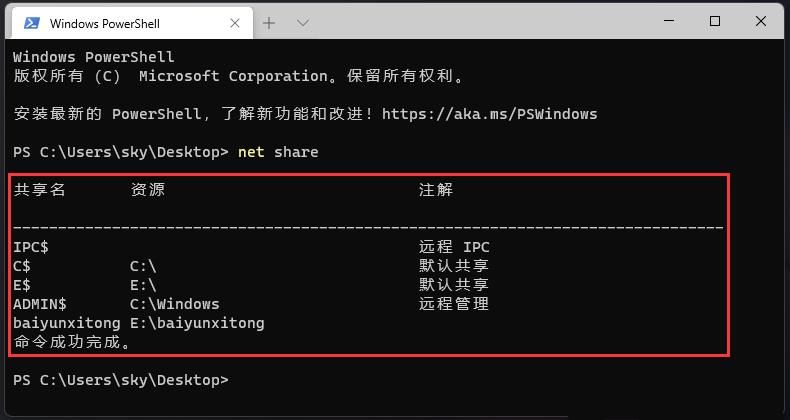The image size is (790, 420).
Task: Click the 命令成功完成 status message
Action: [x=72, y=342]
